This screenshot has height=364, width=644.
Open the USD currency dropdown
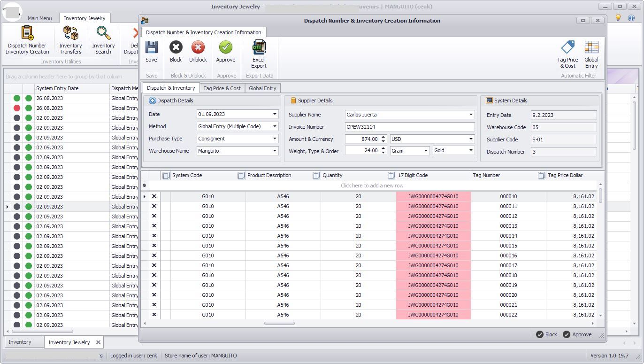click(471, 139)
